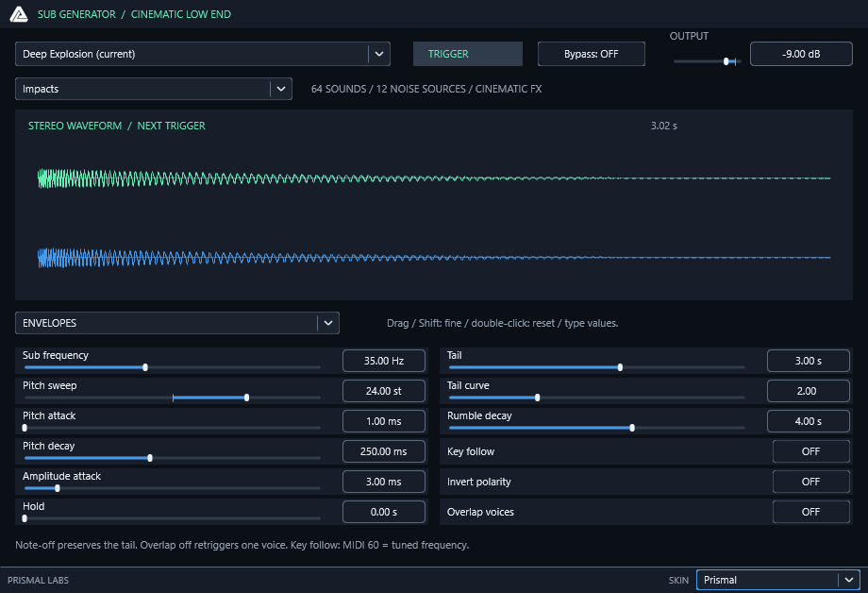Open the Prismal SKIN dropdown
Viewport: 868px width, 593px height.
click(777, 580)
